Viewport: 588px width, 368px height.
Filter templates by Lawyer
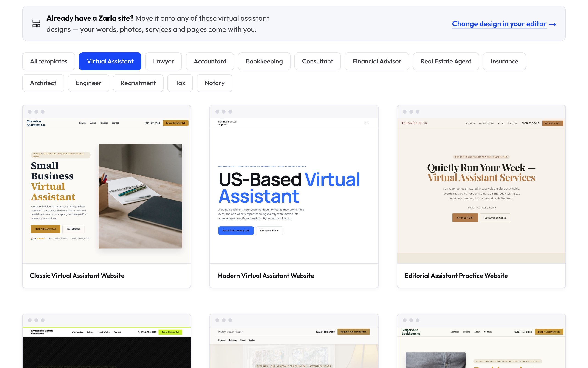[164, 61]
